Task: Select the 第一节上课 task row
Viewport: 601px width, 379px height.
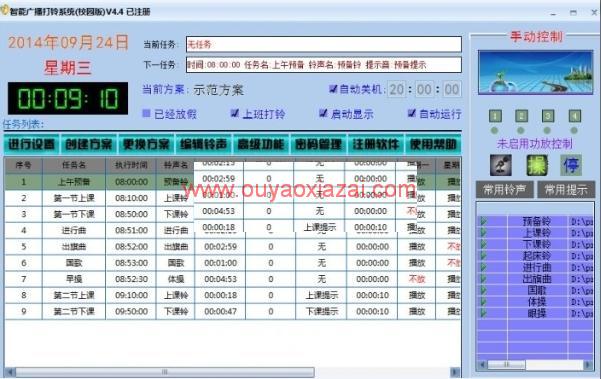Action: [x=233, y=198]
